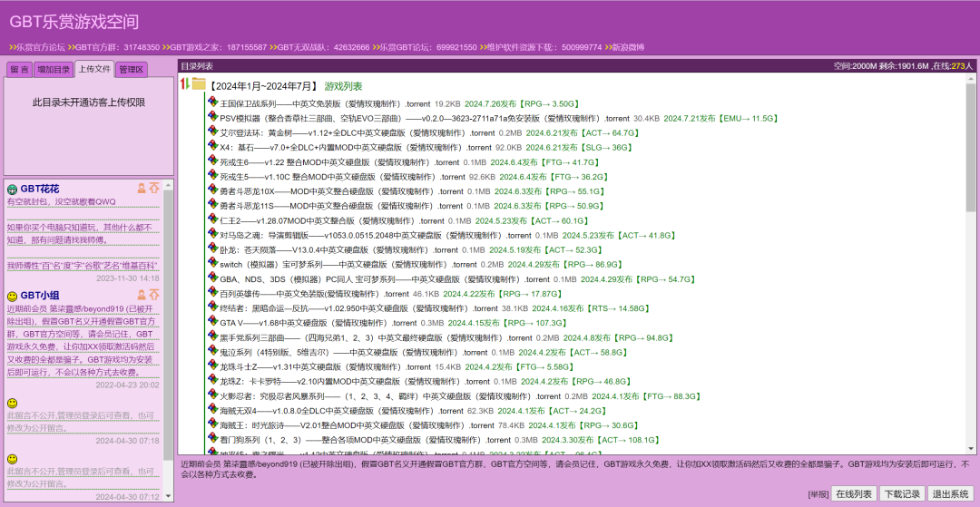
Task: Click the file list vertical scrollbar thumb
Action: click(x=970, y=147)
